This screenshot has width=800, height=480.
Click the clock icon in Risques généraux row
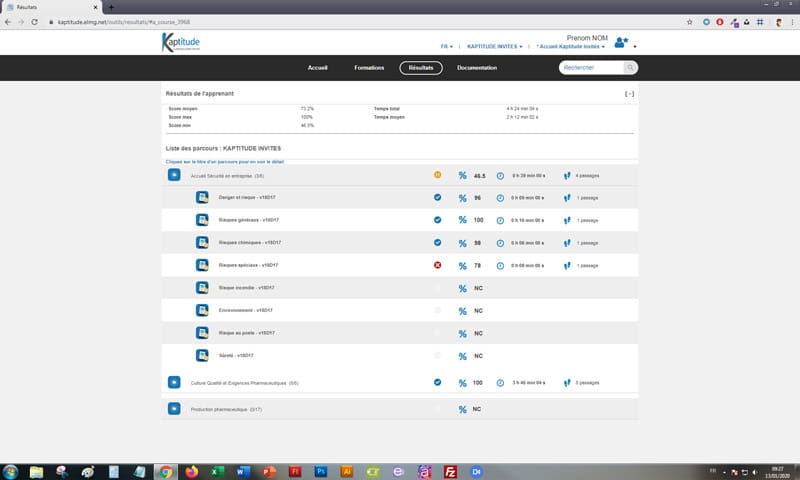[500, 220]
